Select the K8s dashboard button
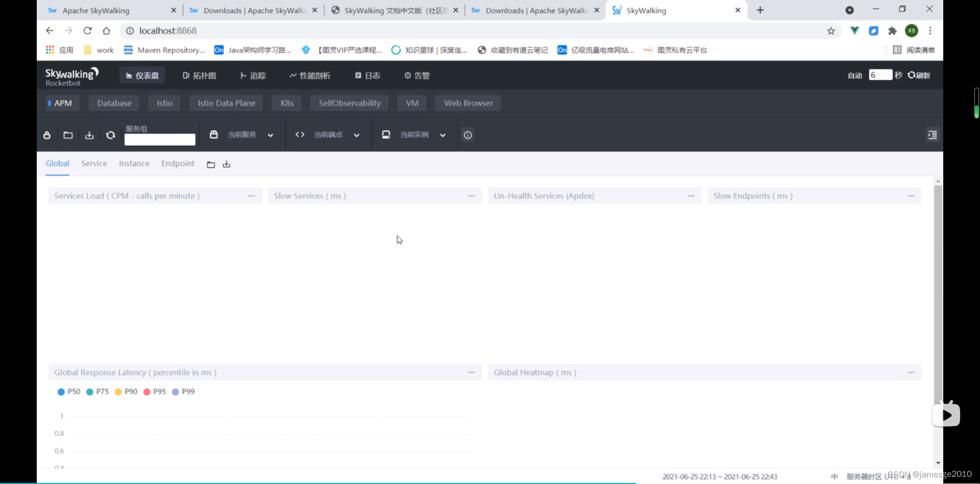This screenshot has height=484, width=980. coord(287,103)
